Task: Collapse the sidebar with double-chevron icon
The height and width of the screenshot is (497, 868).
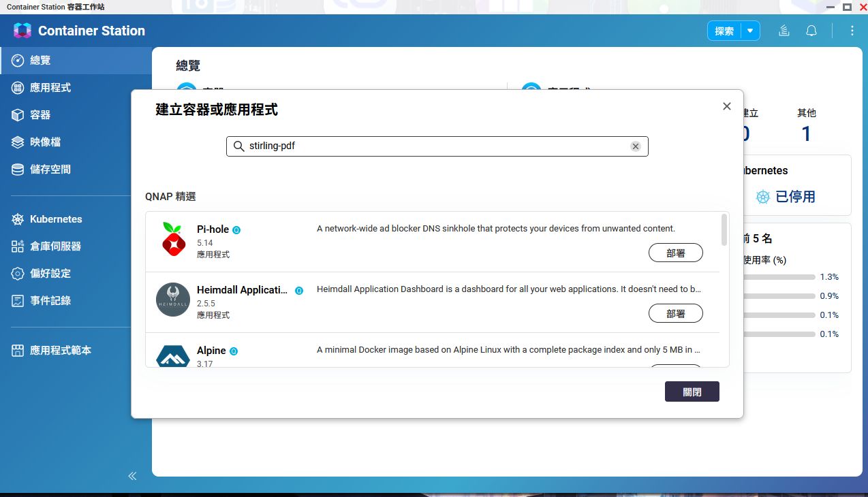Action: click(x=132, y=476)
